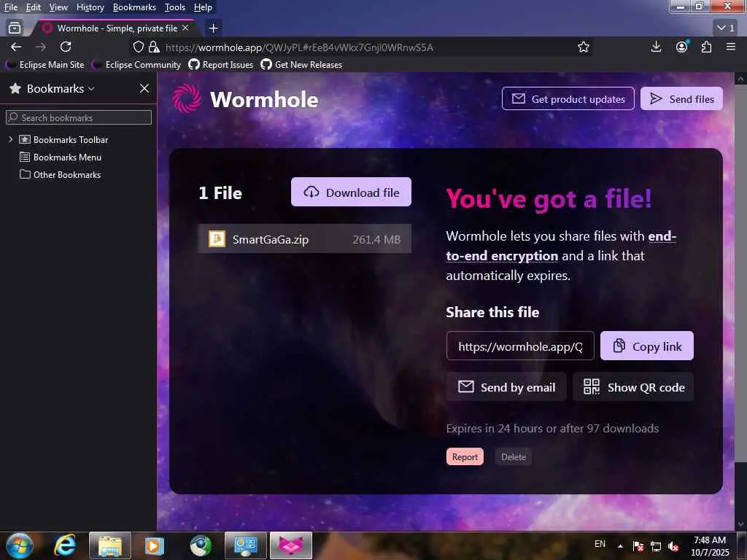Open Report Issues GitHub bookmark

[221, 65]
